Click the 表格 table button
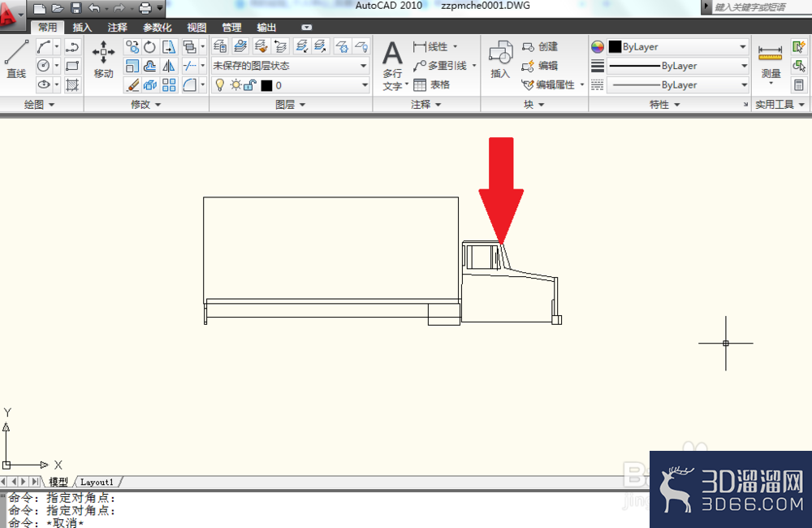This screenshot has width=812, height=528. (432, 85)
